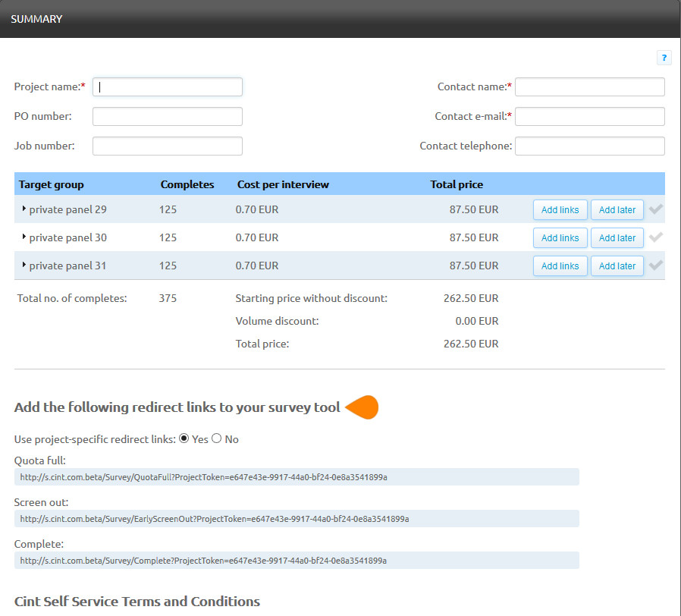This screenshot has height=616, width=681.
Task: Click the checkmark icon for private panel 31
Action: 656,266
